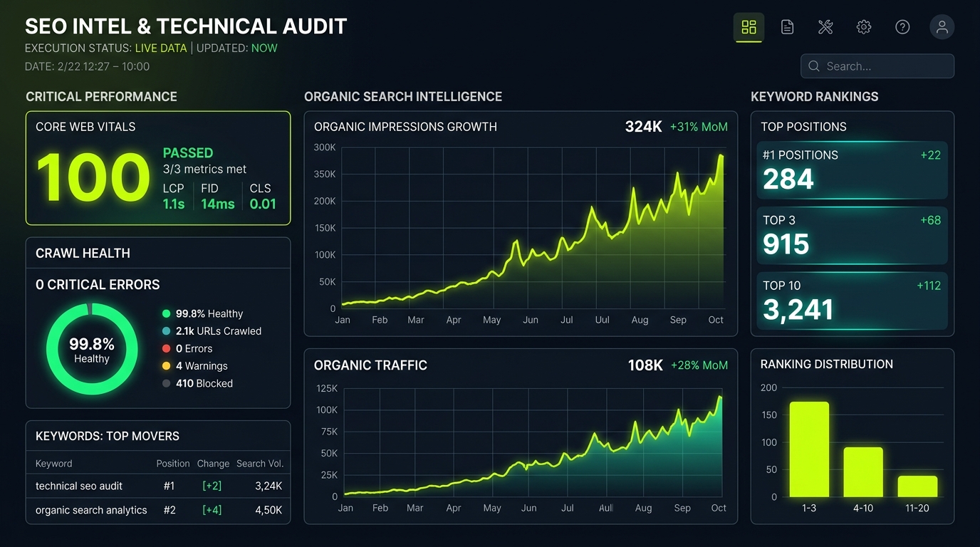Click the "324K" impressions total

644,127
